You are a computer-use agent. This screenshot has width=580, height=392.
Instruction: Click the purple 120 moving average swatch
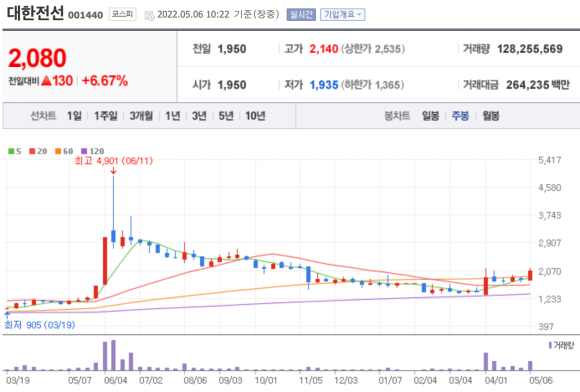click(84, 151)
